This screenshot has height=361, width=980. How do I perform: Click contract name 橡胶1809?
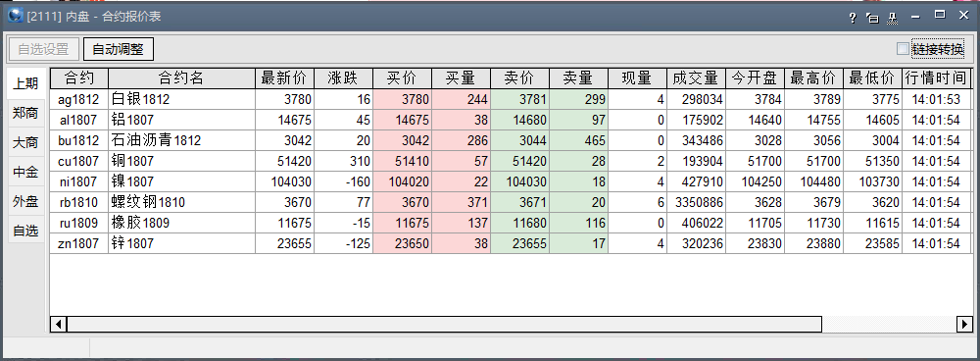(x=182, y=224)
